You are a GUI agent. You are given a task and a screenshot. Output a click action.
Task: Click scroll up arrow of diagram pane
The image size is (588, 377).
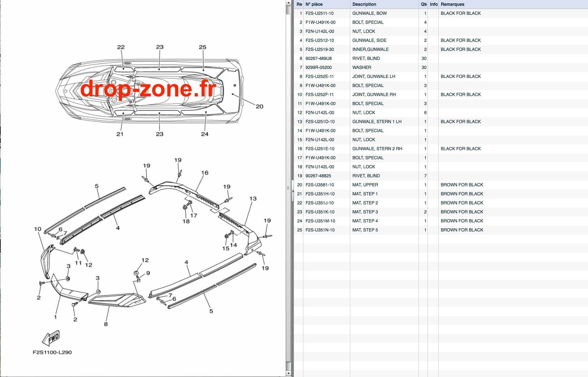[x=288, y=3]
